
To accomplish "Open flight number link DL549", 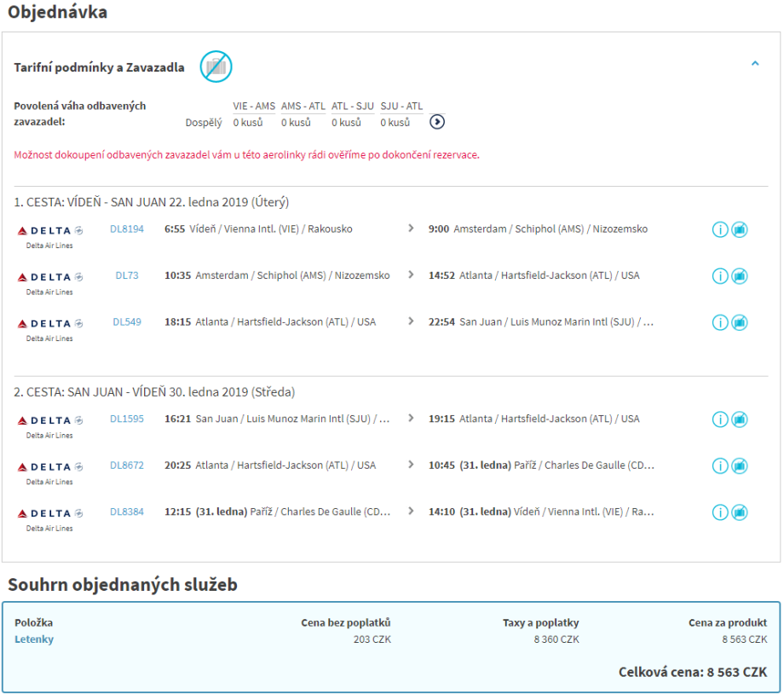I will pos(127,322).
